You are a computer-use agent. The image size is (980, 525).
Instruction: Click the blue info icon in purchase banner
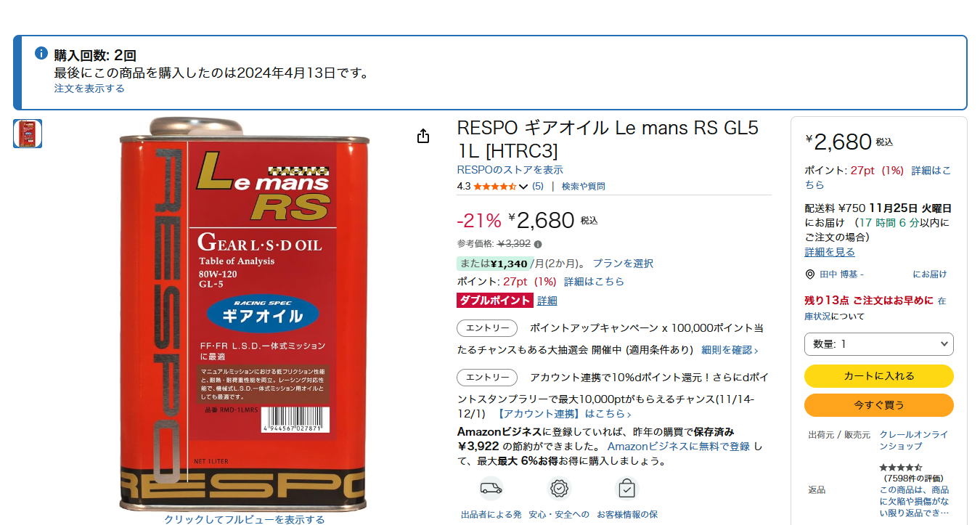pyautogui.click(x=41, y=54)
